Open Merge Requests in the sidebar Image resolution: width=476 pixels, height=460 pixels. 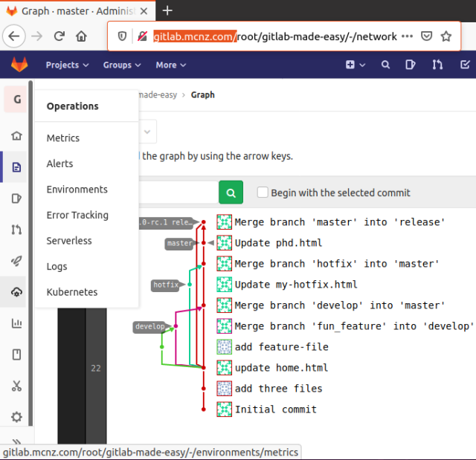tap(16, 230)
